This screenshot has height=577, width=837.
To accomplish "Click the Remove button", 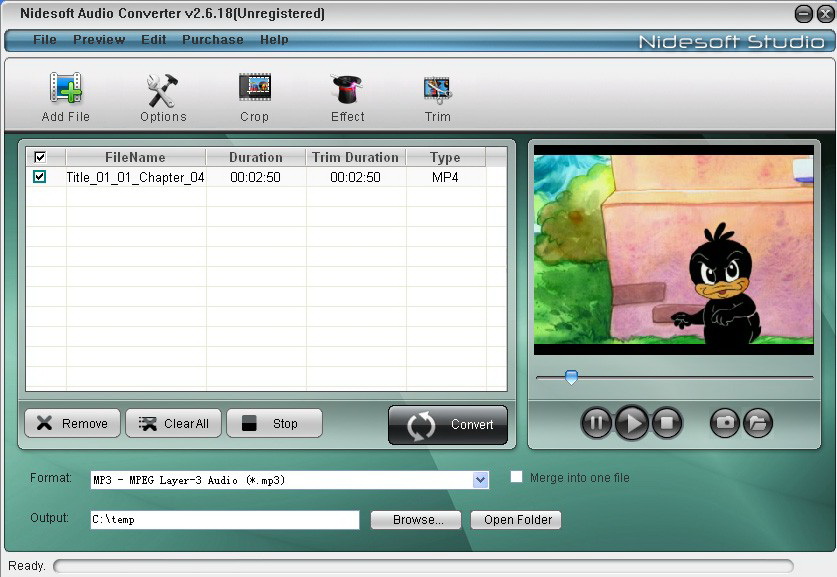I will pos(73,423).
